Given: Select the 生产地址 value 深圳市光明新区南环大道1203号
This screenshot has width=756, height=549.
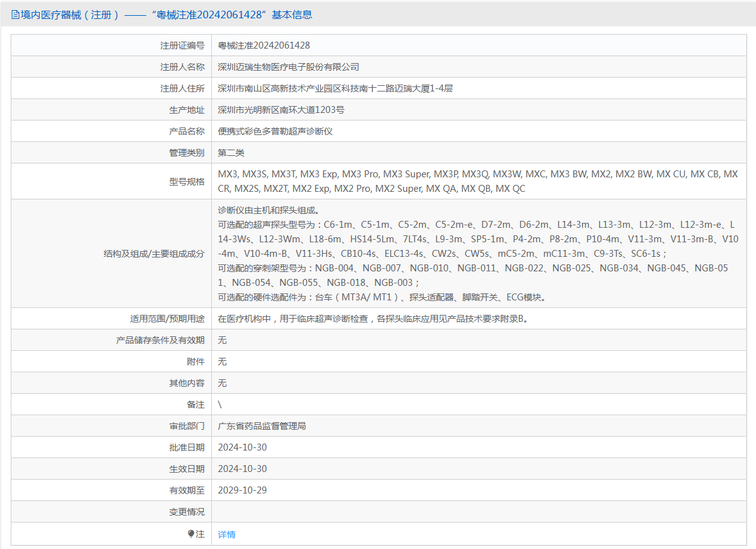Looking at the screenshot, I should click(x=281, y=110).
